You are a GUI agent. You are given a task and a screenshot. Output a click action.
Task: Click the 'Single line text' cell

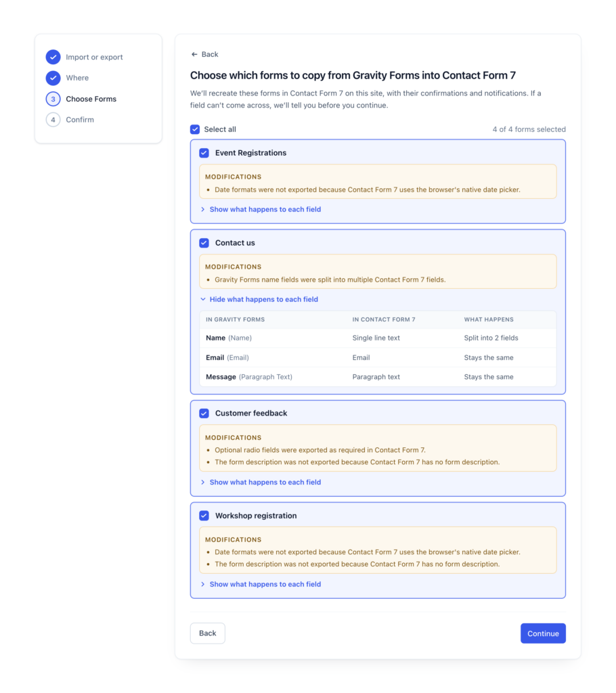tap(376, 338)
